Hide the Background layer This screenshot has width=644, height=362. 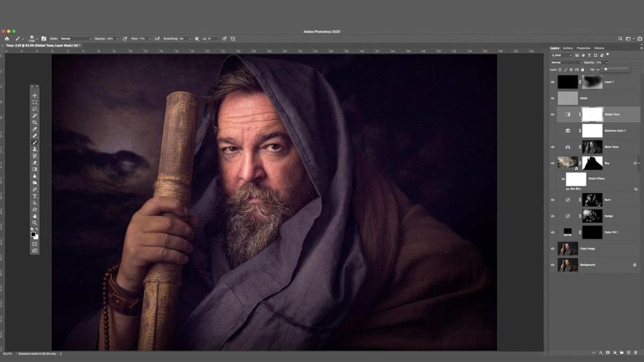pos(552,265)
